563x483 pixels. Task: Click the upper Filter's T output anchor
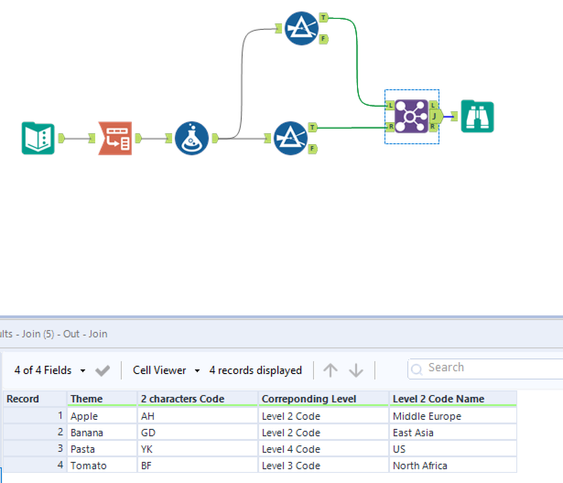tap(324, 17)
